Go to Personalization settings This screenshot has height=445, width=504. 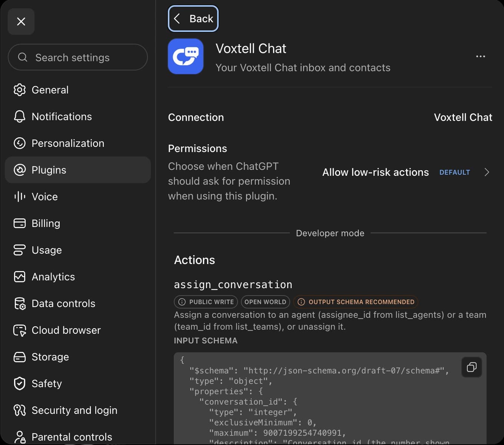(78, 143)
